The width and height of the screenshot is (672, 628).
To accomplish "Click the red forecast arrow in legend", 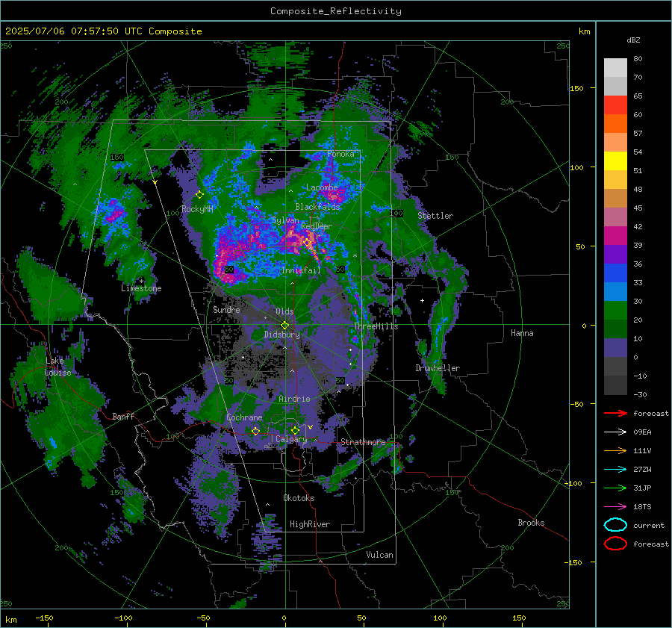I will tap(615, 413).
